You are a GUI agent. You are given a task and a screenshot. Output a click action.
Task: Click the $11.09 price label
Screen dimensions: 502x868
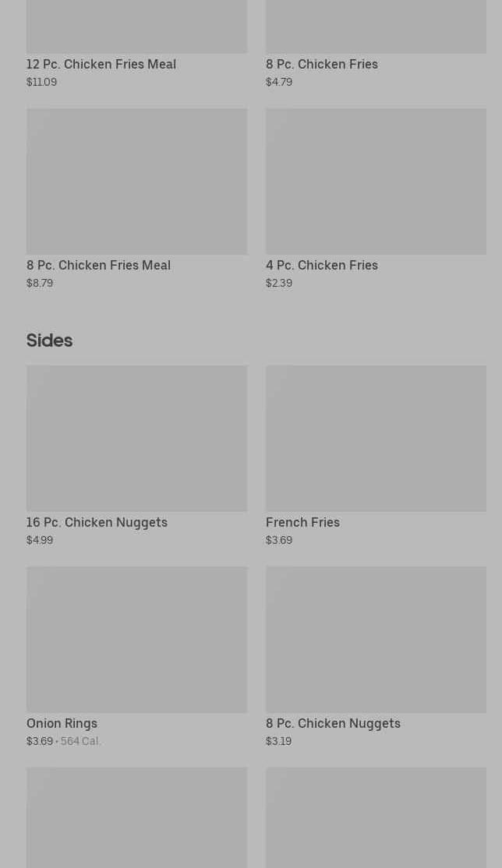click(41, 82)
